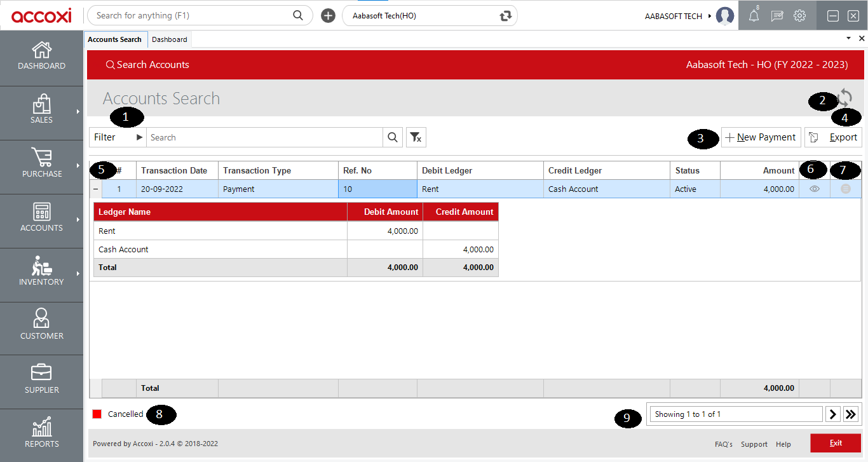Click the Rent row in ledger details

296,231
